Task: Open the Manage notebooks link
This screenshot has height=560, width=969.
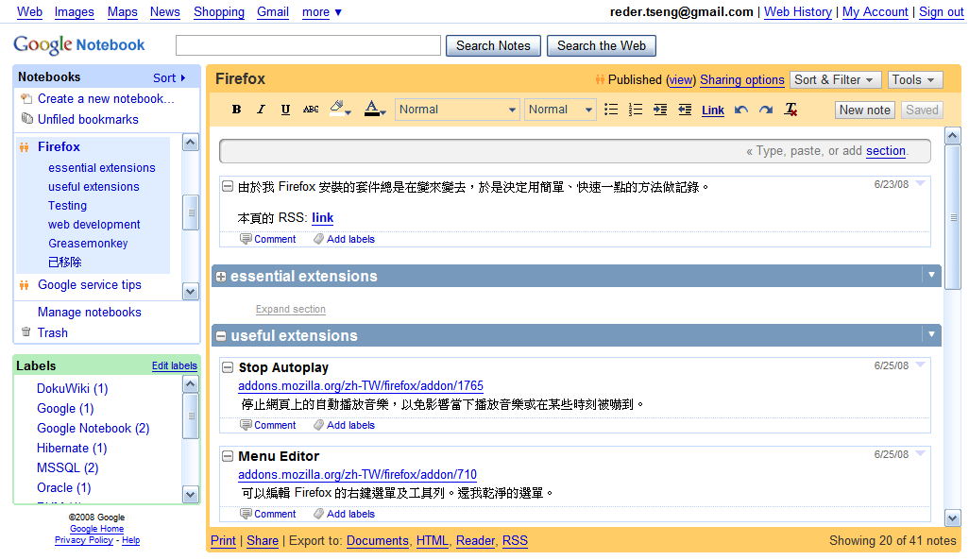Action: click(x=90, y=313)
